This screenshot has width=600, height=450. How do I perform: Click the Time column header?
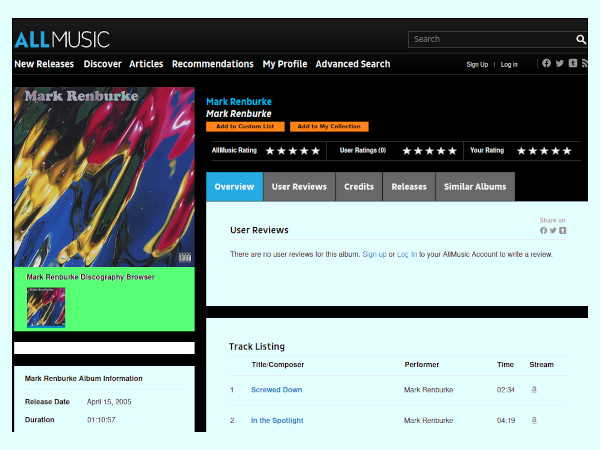point(505,365)
